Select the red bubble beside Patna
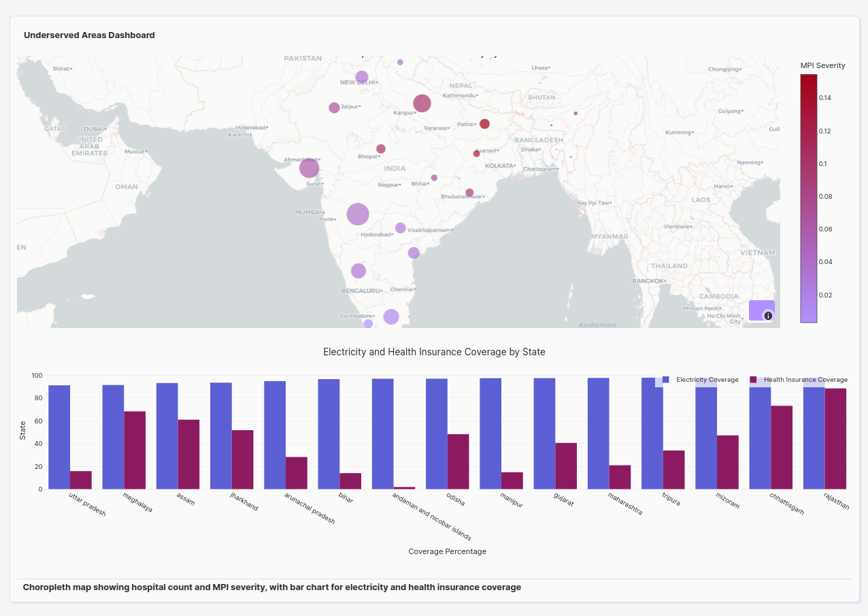The image size is (868, 616). click(x=484, y=124)
